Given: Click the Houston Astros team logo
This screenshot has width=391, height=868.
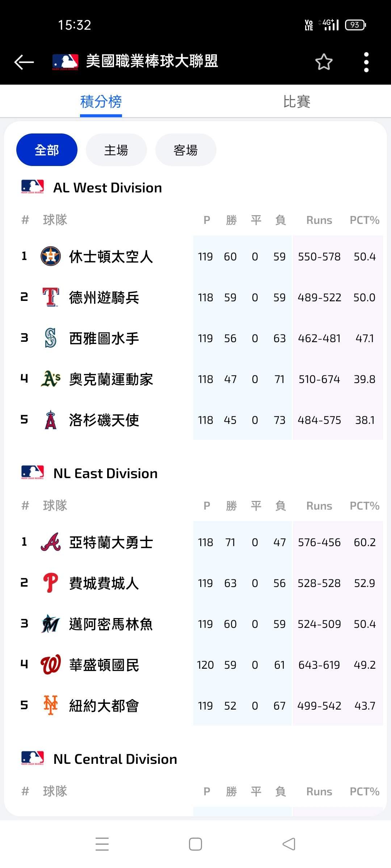Looking at the screenshot, I should click(51, 256).
